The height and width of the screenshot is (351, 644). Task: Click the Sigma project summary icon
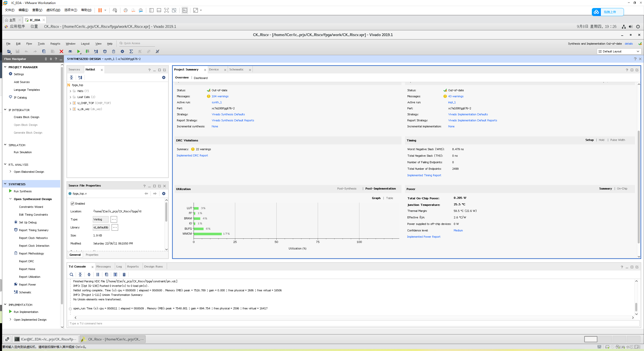tap(131, 51)
